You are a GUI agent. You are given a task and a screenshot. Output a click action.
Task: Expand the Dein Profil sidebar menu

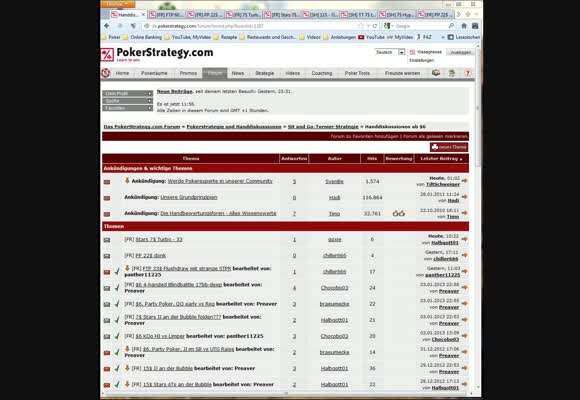point(127,93)
